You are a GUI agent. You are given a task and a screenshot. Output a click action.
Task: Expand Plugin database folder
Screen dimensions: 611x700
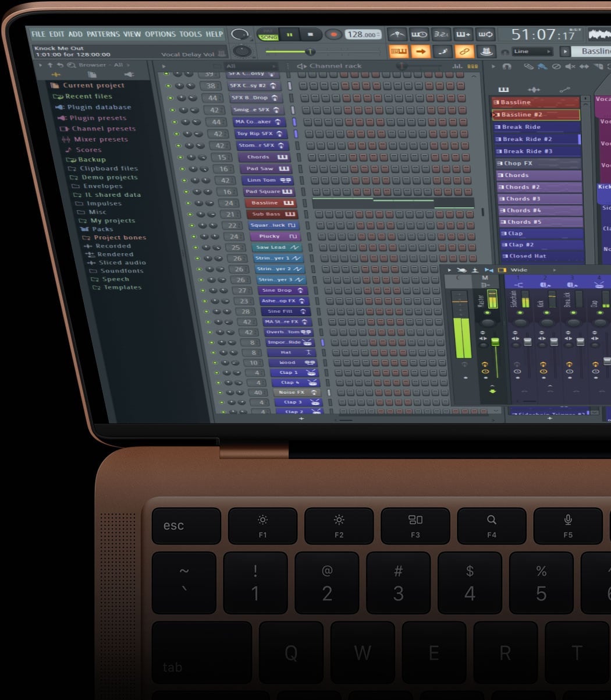94,107
